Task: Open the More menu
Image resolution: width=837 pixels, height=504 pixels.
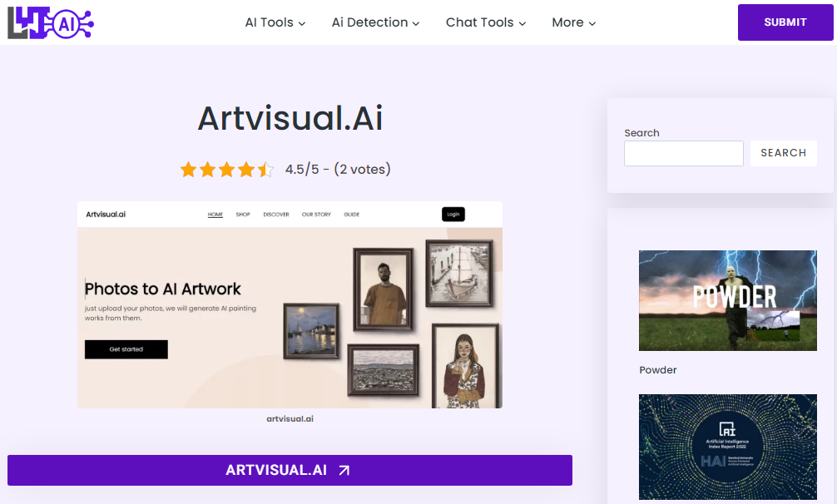Action: click(573, 22)
